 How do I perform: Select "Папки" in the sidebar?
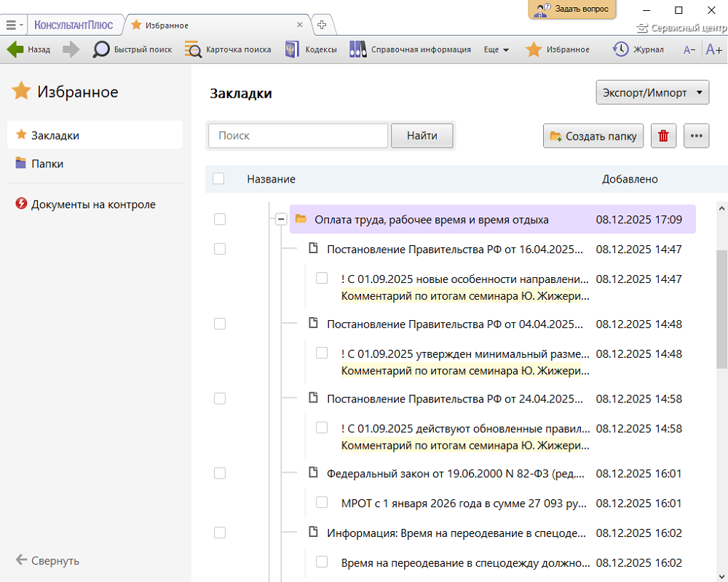(47, 164)
